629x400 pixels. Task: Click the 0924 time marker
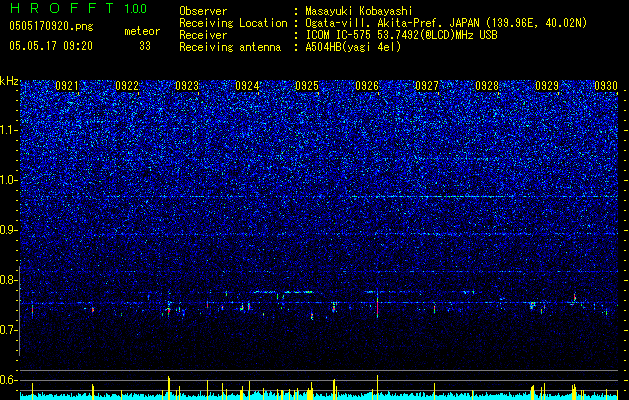(247, 86)
